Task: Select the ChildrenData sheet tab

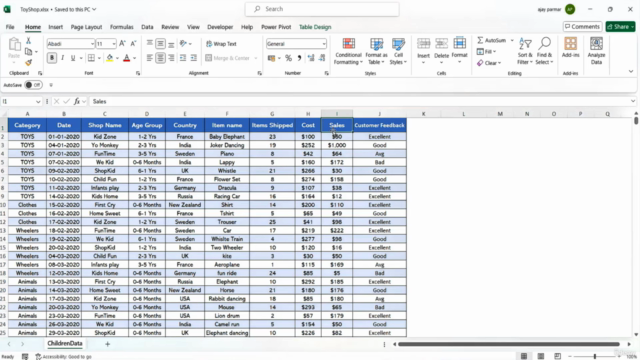Action: pos(65,344)
